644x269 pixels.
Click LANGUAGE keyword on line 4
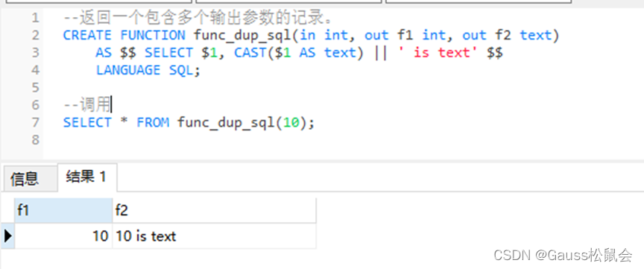127,70
